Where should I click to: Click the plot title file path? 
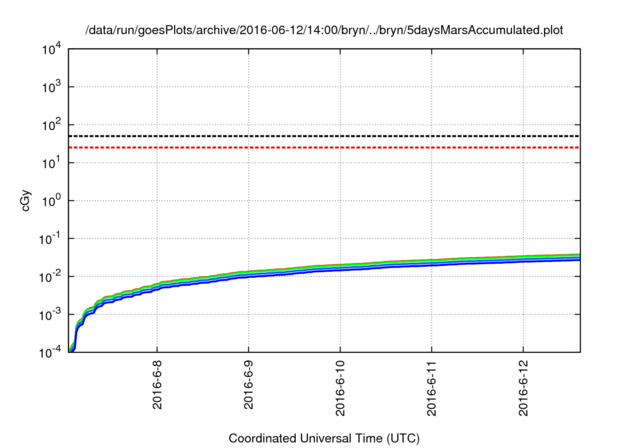(x=324, y=30)
